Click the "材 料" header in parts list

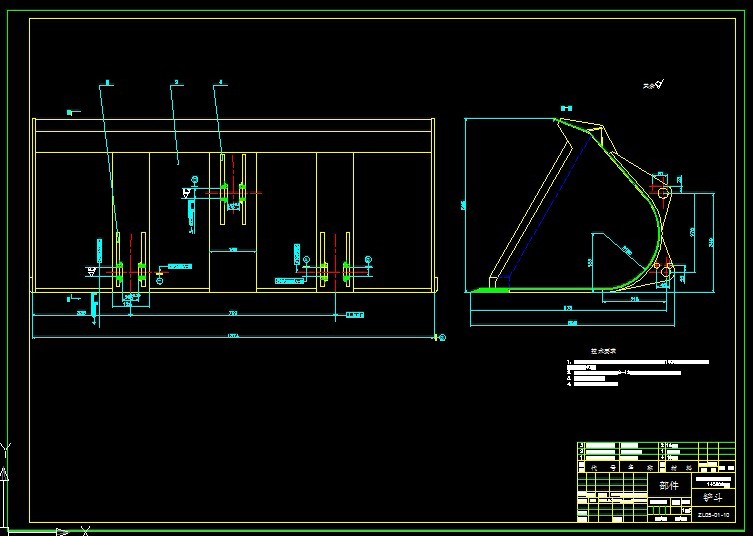679,467
